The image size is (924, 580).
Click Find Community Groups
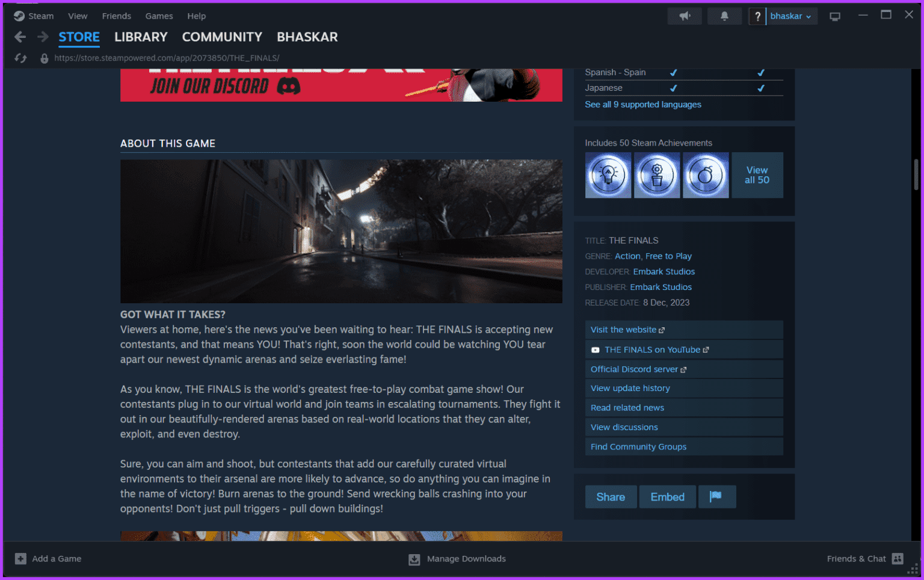(x=684, y=447)
